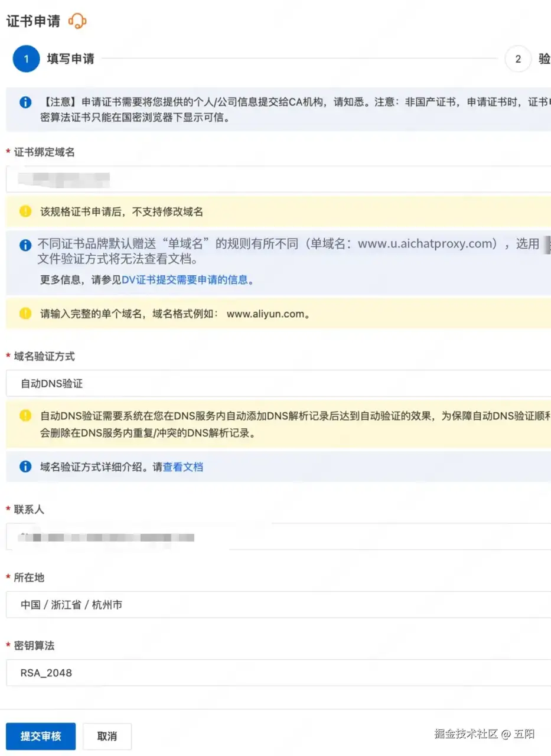Submit the form with 提交审核 button
551x756 pixels.
[x=41, y=736]
